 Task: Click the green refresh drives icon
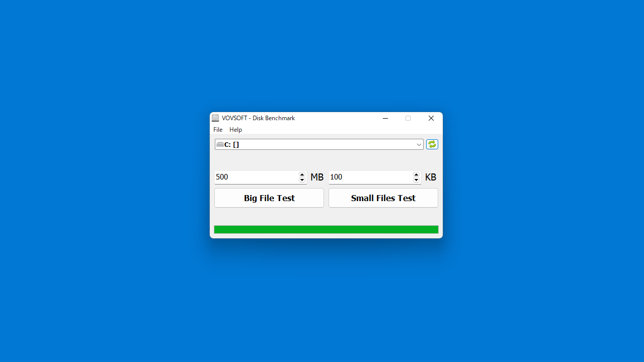pos(432,144)
